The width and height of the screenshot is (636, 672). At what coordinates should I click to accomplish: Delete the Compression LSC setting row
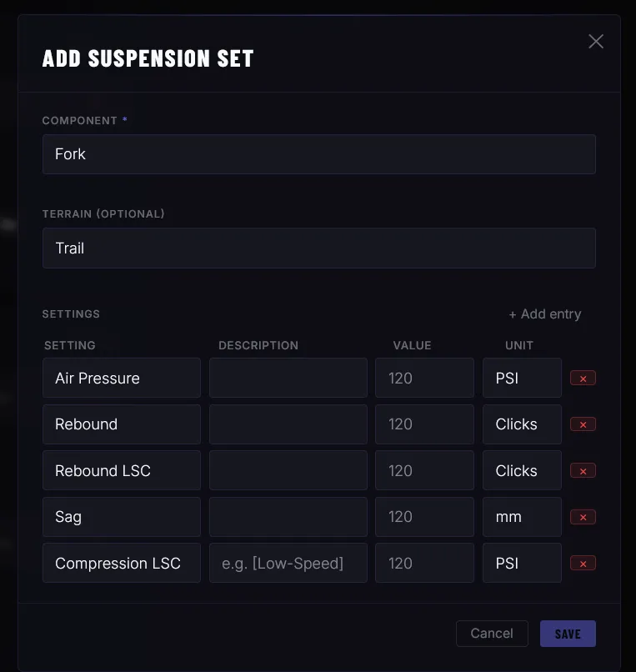coord(583,563)
